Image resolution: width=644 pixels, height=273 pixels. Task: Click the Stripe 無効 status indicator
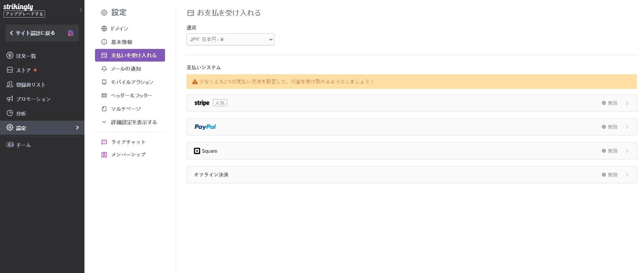click(x=610, y=103)
